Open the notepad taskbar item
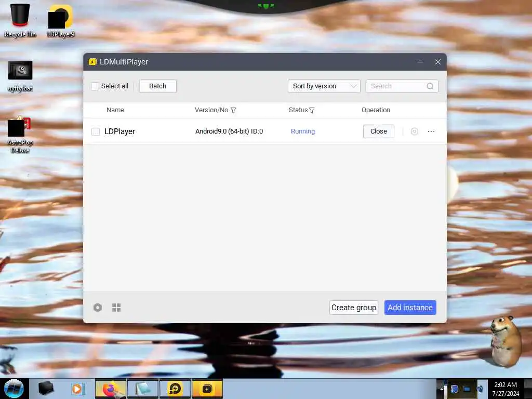The image size is (532, 399). pyautogui.click(x=143, y=389)
